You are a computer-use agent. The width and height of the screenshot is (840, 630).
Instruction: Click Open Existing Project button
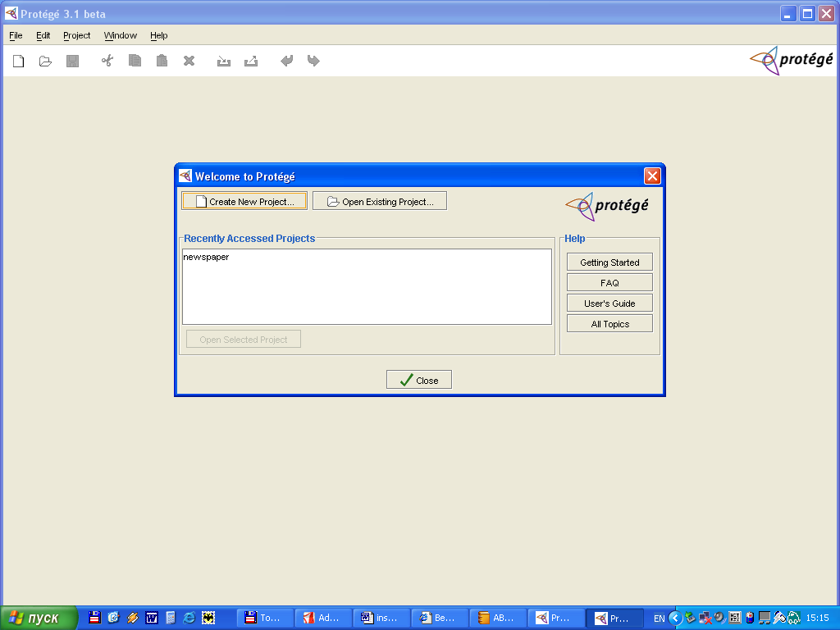(380, 202)
